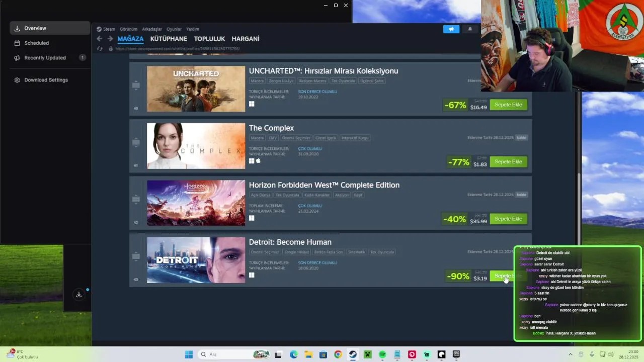Go back with Steam's back arrow
Viewport: 644px width, 362px height.
click(x=99, y=39)
